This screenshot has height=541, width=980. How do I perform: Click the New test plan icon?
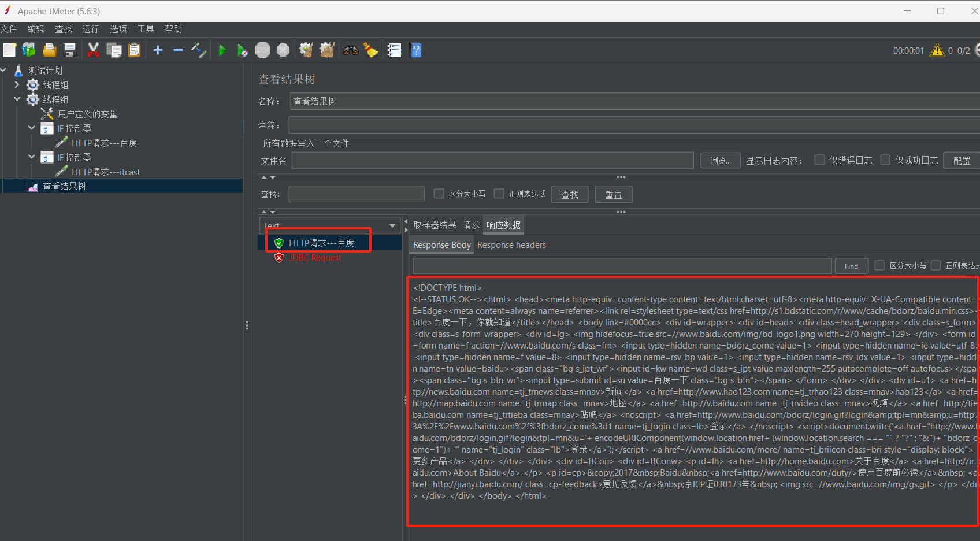[x=9, y=50]
